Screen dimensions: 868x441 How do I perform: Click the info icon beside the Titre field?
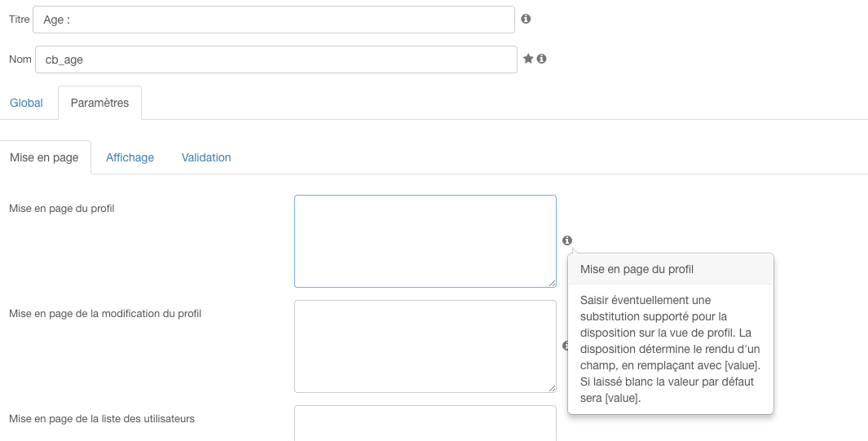pos(526,19)
